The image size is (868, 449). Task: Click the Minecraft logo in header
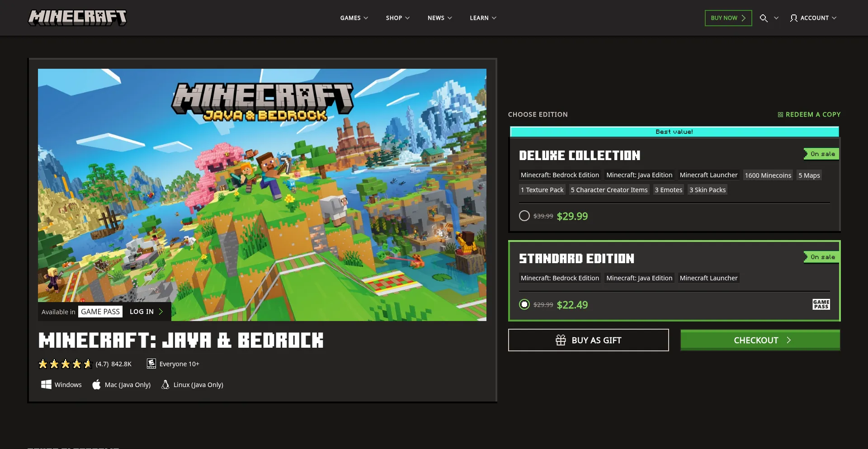pyautogui.click(x=77, y=18)
